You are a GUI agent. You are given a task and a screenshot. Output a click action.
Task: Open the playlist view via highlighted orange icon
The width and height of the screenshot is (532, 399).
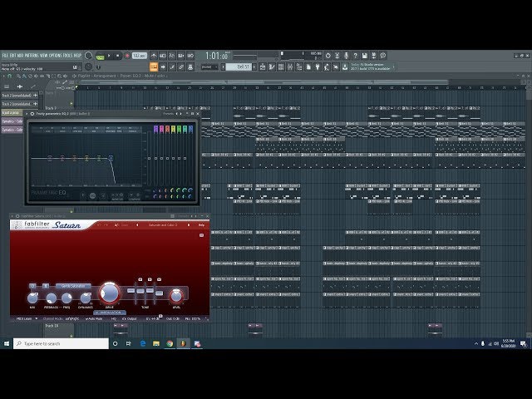click(154, 66)
